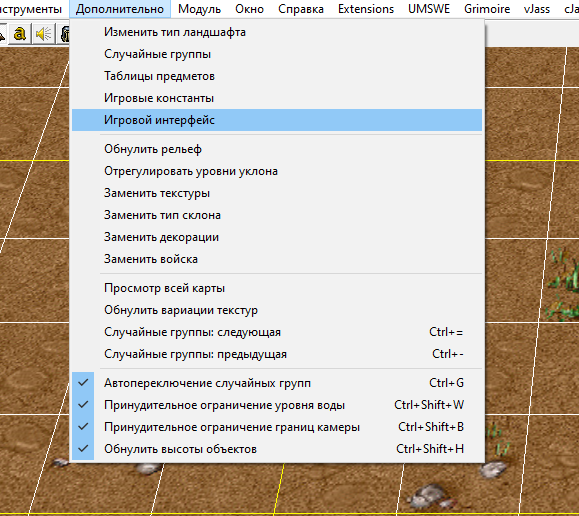Open the Дополнительно menu

[x=120, y=9]
